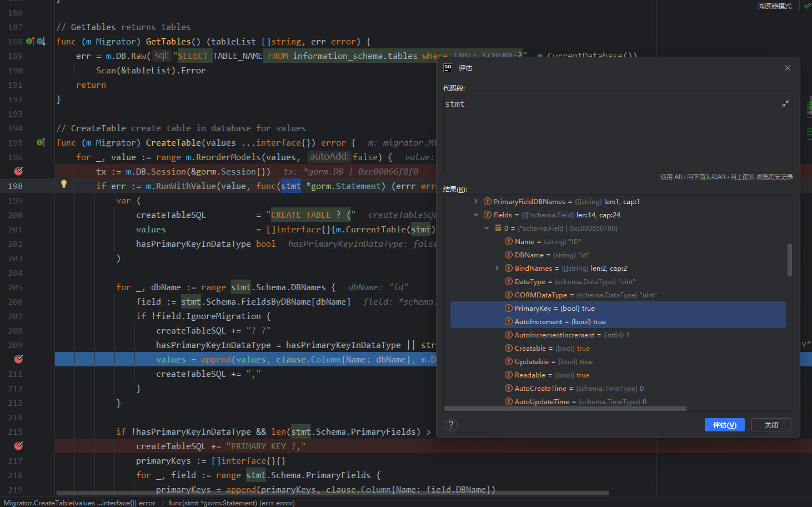Collapse the Fields node in results
Viewport: 812px width, 507px height.
[475, 215]
